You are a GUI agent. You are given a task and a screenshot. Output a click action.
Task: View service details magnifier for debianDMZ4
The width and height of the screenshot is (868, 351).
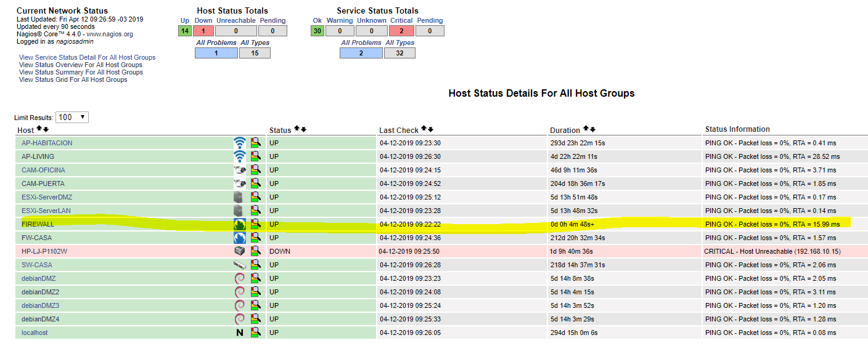click(x=255, y=319)
